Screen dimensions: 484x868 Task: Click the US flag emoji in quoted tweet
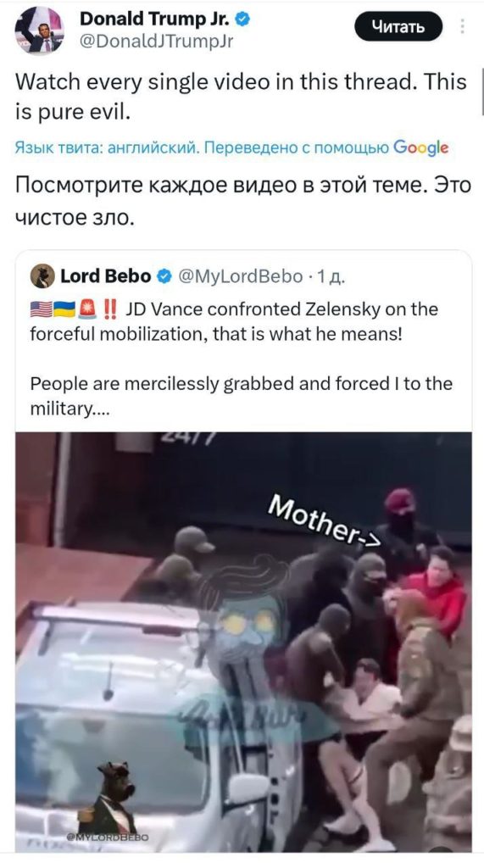click(41, 309)
